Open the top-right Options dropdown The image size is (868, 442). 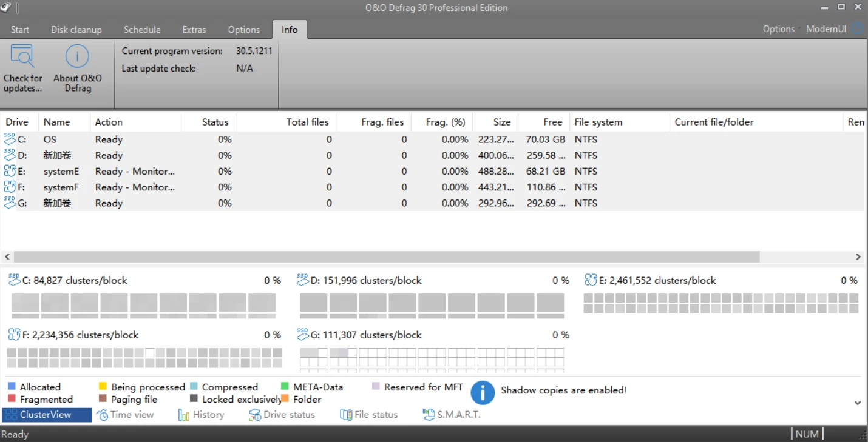coord(778,29)
